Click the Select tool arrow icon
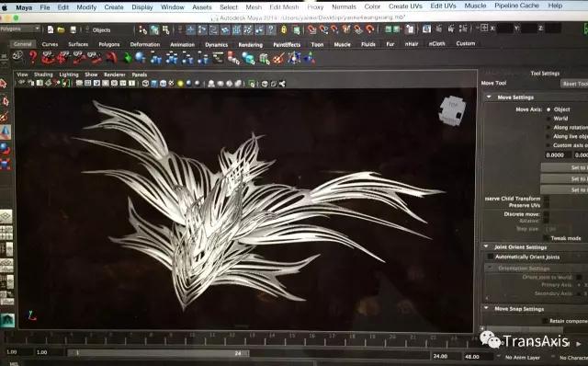 [4, 84]
